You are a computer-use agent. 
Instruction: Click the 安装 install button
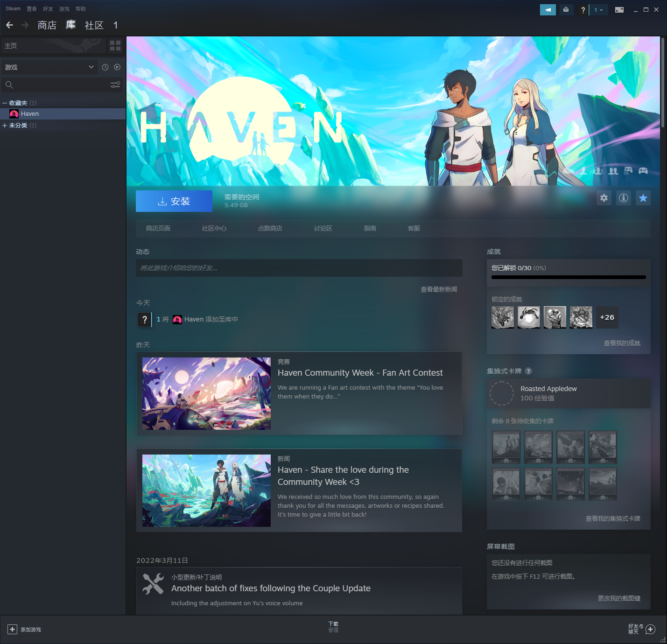[174, 201]
